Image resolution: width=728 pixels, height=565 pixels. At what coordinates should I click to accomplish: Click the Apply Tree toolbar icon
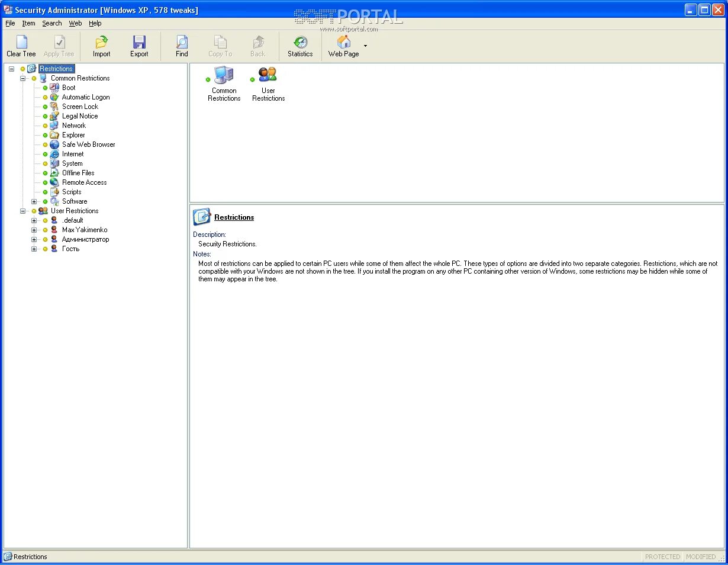point(59,42)
